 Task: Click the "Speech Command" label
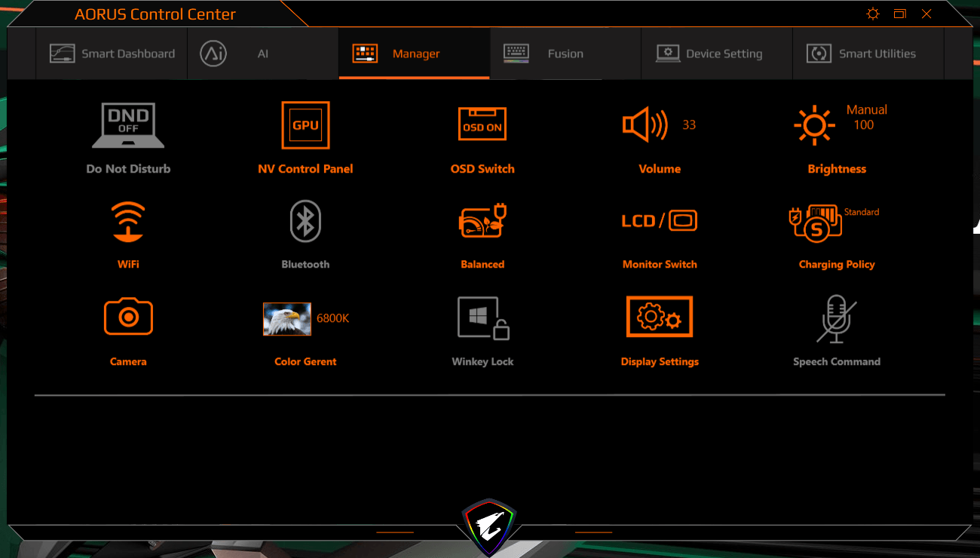click(837, 362)
